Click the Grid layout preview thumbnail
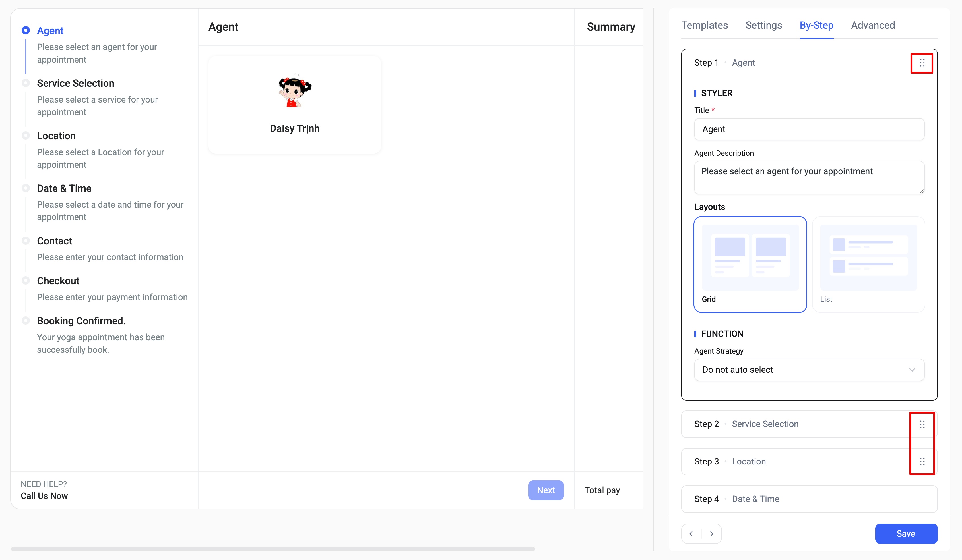 750,258
